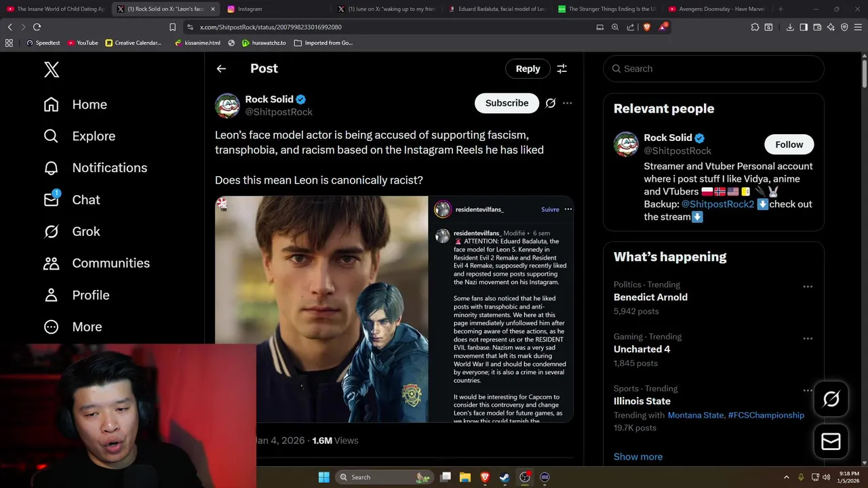The width and height of the screenshot is (868, 488).
Task: Click the zoom magnifier icon in address bar
Action: point(615,27)
